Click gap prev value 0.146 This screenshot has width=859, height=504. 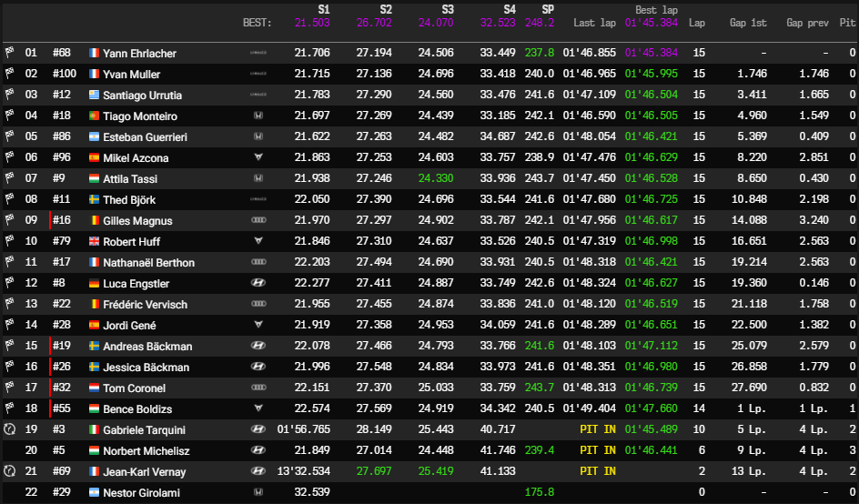814,283
